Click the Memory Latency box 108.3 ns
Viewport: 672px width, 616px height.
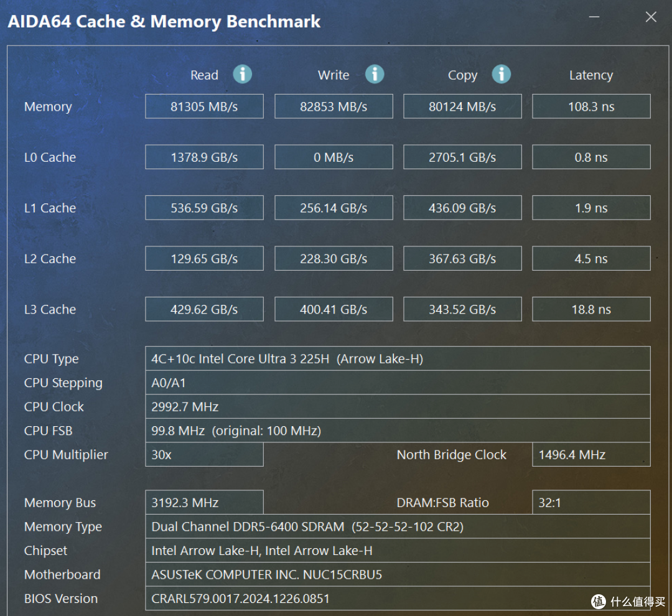click(591, 106)
